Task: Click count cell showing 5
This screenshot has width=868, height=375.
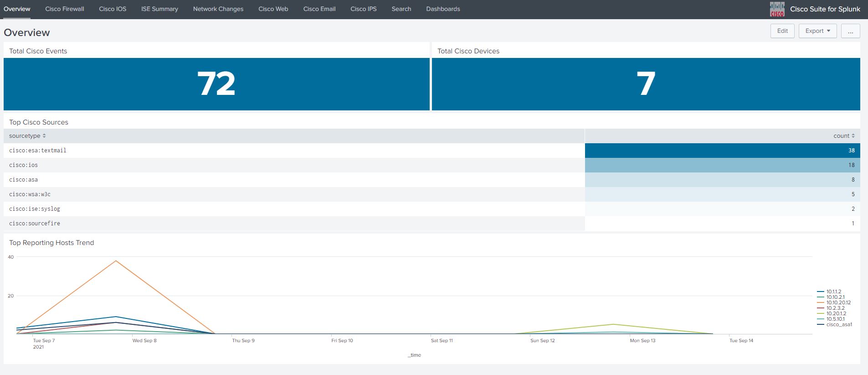Action: click(723, 194)
